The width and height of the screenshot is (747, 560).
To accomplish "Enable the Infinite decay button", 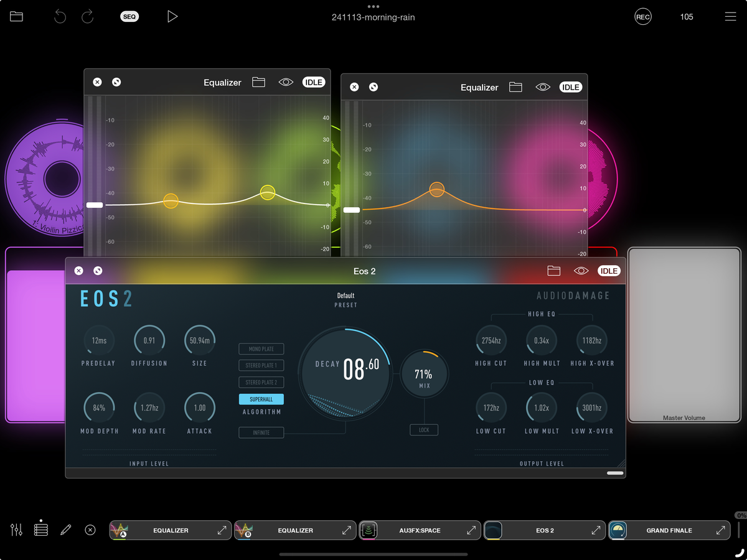I will (261, 432).
